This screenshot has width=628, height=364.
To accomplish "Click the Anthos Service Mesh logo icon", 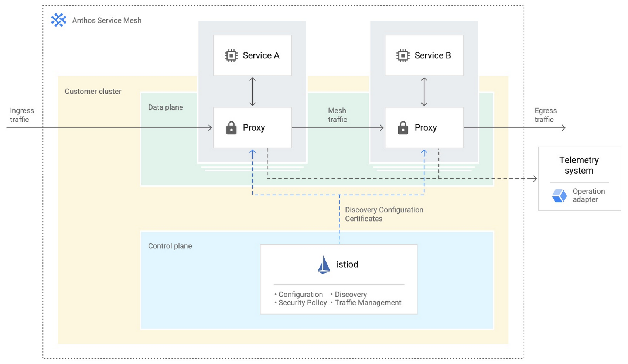I will [x=59, y=20].
